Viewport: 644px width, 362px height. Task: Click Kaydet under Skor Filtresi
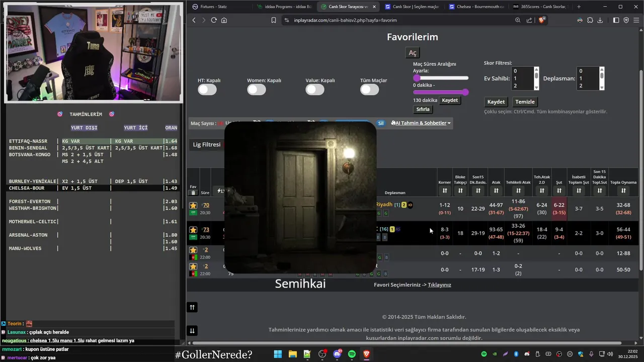pyautogui.click(x=496, y=102)
